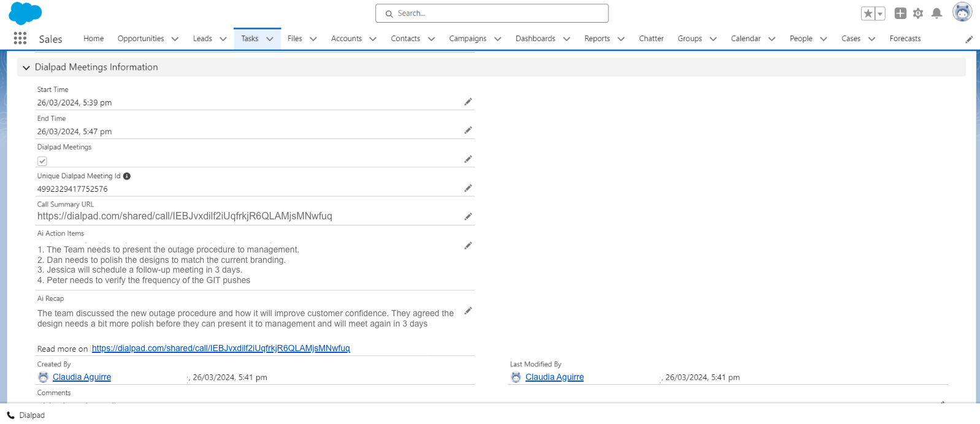The height and width of the screenshot is (424, 980).
Task: Open the Read more on dialpad link
Action: pyautogui.click(x=221, y=348)
